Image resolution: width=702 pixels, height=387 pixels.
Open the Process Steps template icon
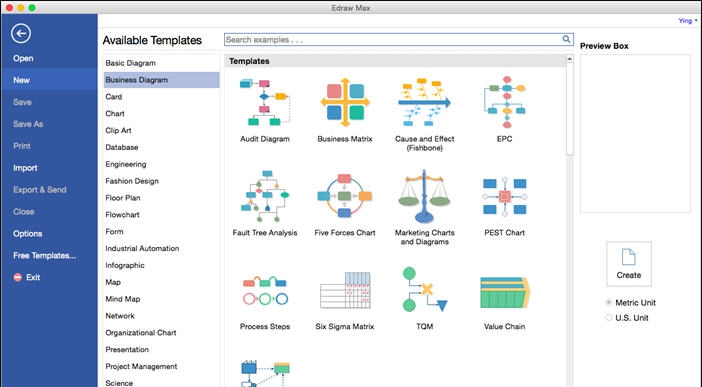[265, 291]
